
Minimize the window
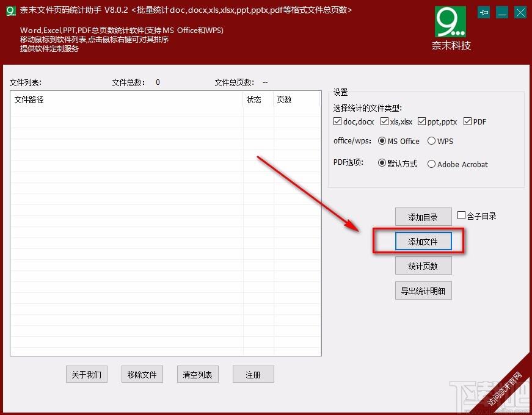(x=502, y=13)
